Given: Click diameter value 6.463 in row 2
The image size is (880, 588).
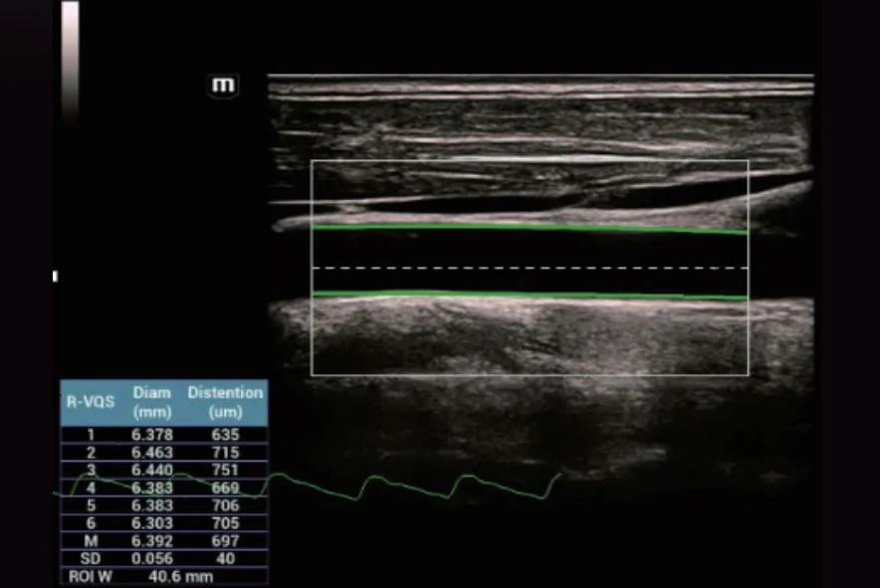Looking at the screenshot, I should [x=152, y=453].
